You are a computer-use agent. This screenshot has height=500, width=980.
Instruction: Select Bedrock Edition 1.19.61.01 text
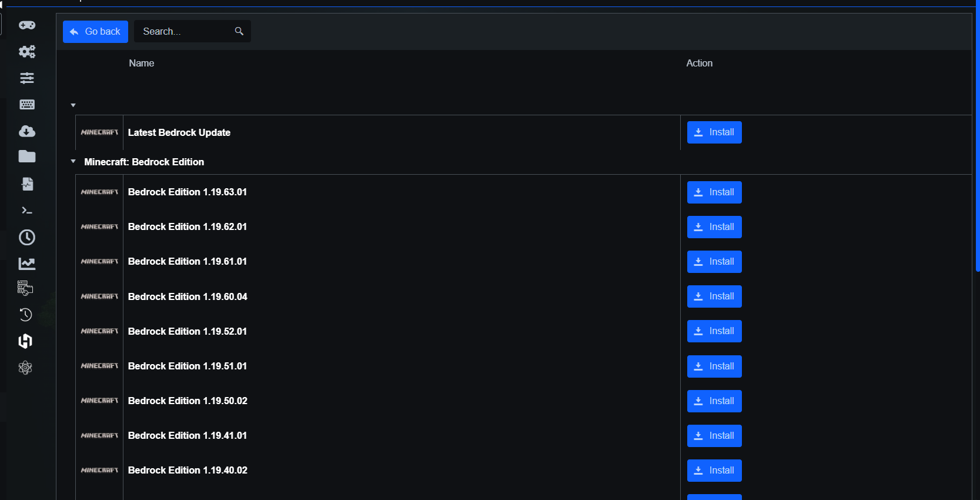[188, 261]
